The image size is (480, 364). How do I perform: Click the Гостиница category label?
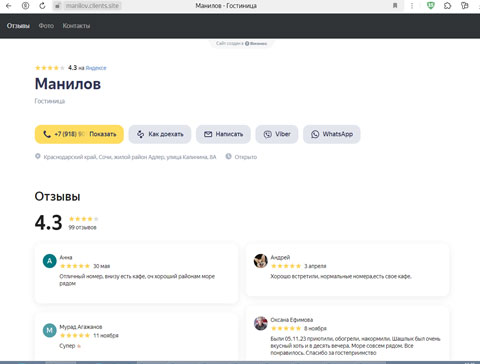click(50, 101)
